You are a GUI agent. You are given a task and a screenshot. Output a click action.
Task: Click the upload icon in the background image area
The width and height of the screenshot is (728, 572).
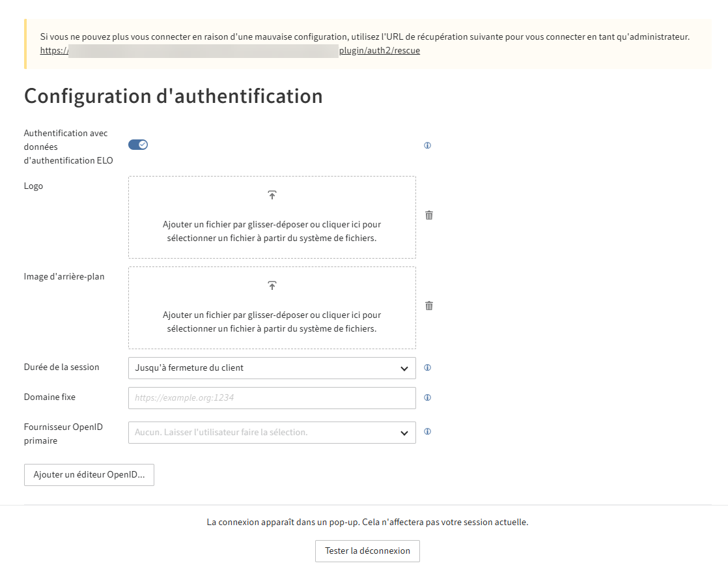point(272,285)
